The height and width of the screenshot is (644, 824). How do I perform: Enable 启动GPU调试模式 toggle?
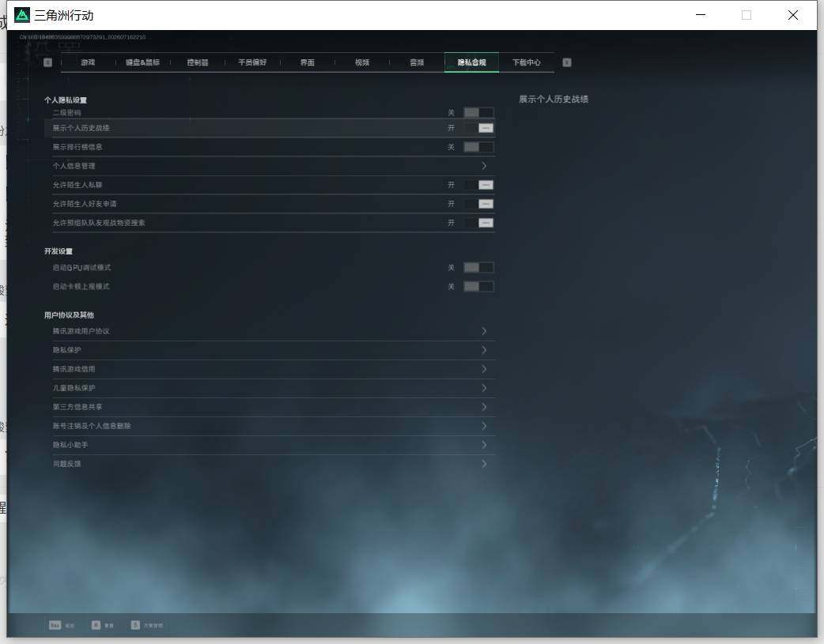click(478, 268)
